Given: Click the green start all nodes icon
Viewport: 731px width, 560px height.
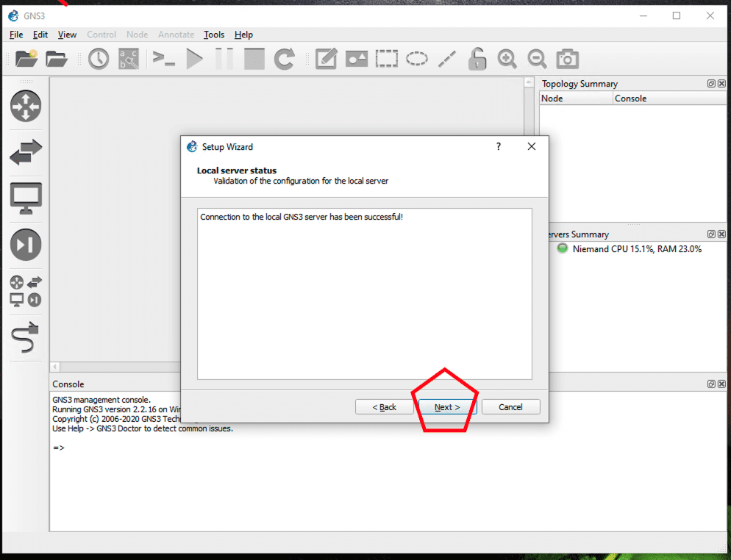Looking at the screenshot, I should coord(194,59).
